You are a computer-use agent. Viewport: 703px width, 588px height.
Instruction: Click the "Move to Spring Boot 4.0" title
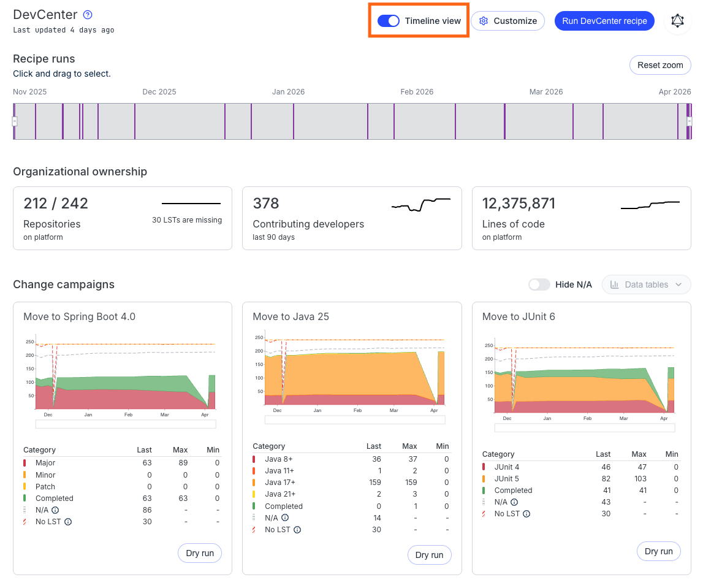[x=79, y=316]
